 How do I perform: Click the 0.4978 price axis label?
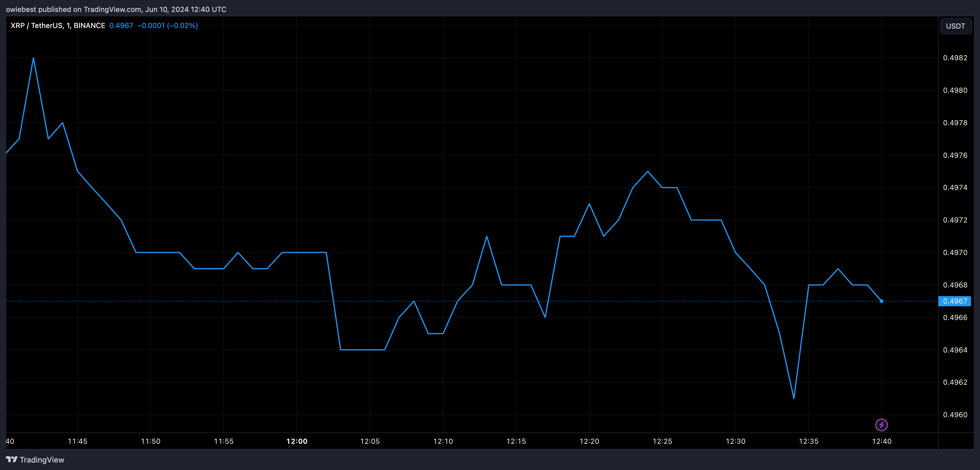tap(955, 123)
